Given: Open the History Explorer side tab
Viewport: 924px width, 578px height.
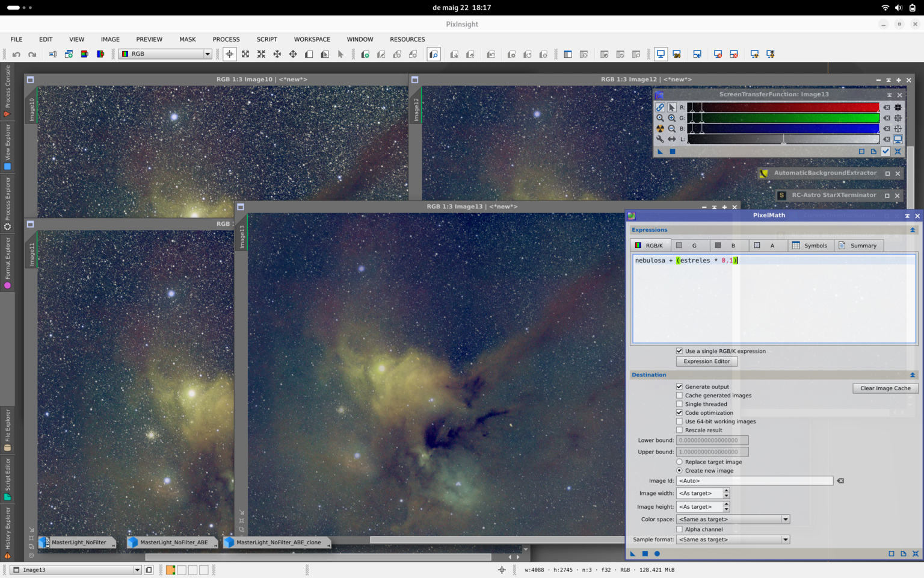Looking at the screenshot, I should [x=7, y=533].
